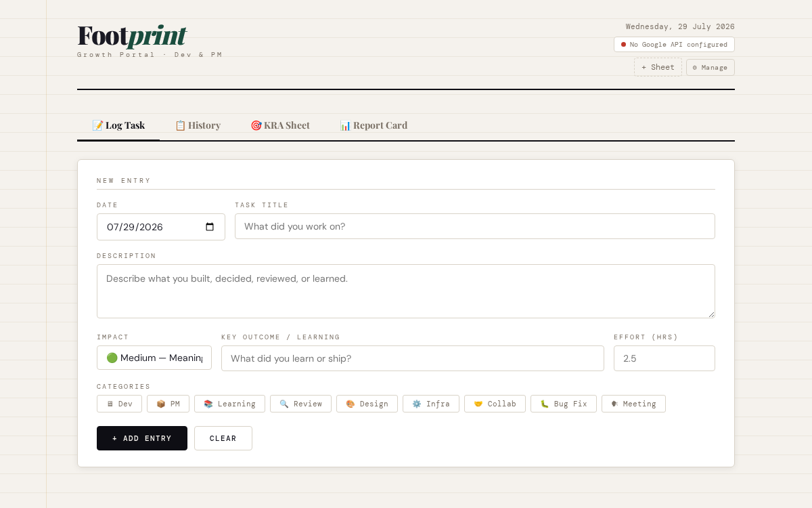View the Report Card tab

tap(374, 125)
